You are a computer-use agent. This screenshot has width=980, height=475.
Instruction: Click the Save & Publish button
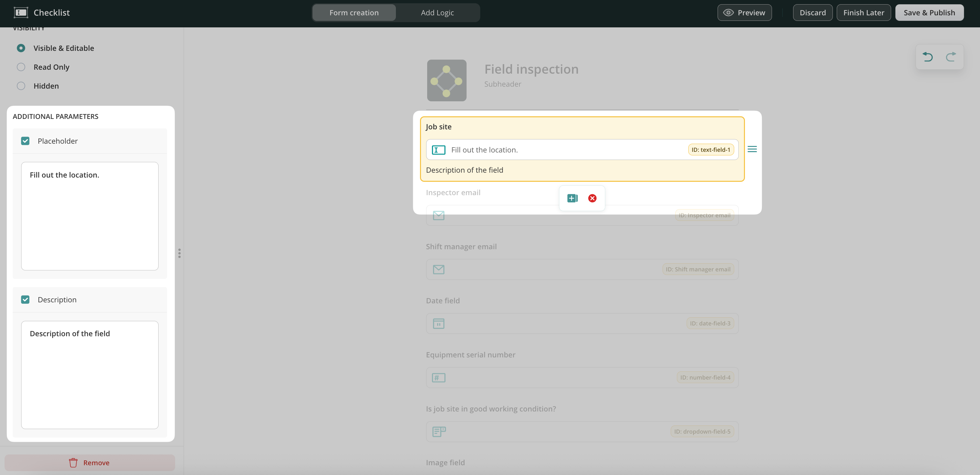coord(929,13)
